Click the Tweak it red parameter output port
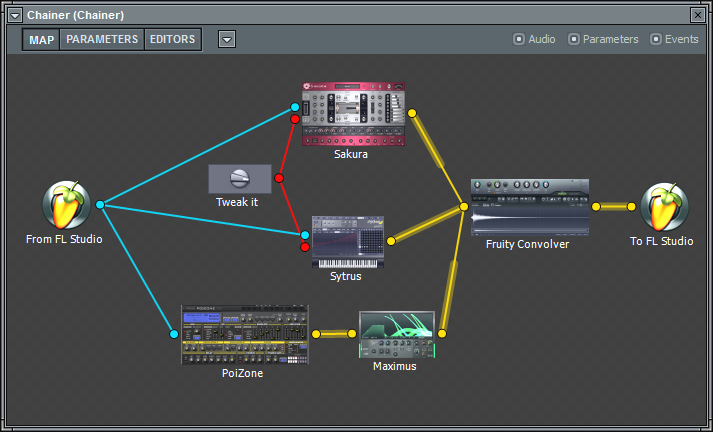Image resolution: width=713 pixels, height=432 pixels. pos(279,178)
